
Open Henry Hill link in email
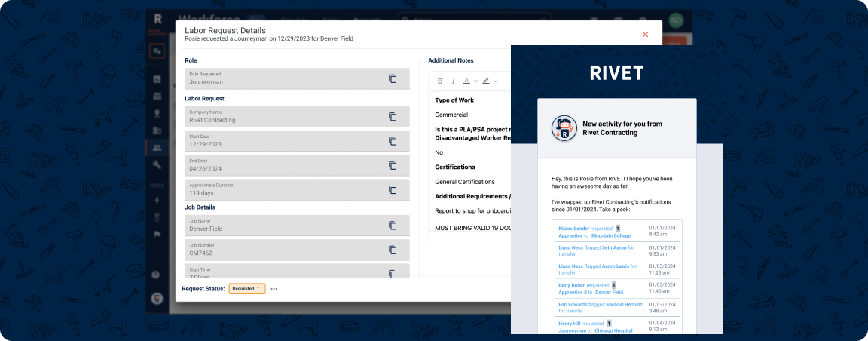pyautogui.click(x=570, y=323)
